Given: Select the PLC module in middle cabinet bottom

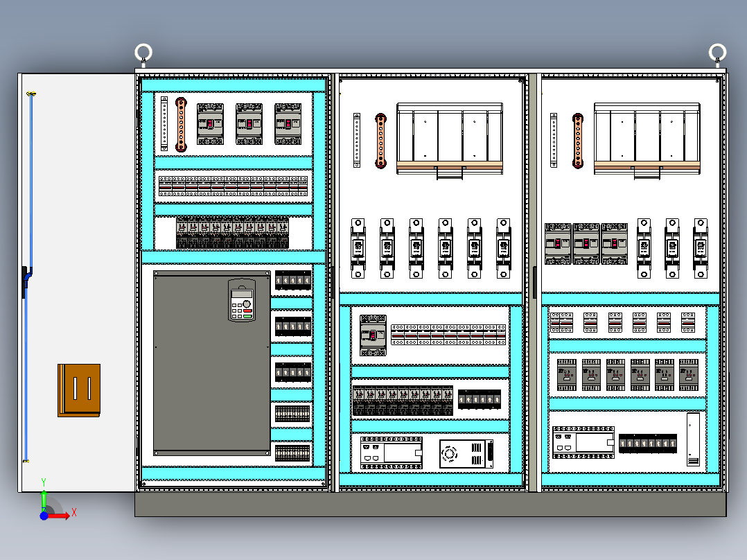Looking at the screenshot, I should tap(391, 453).
